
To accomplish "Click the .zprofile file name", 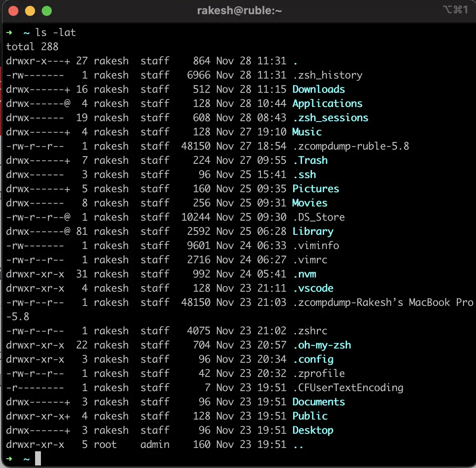I will pyautogui.click(x=319, y=374).
